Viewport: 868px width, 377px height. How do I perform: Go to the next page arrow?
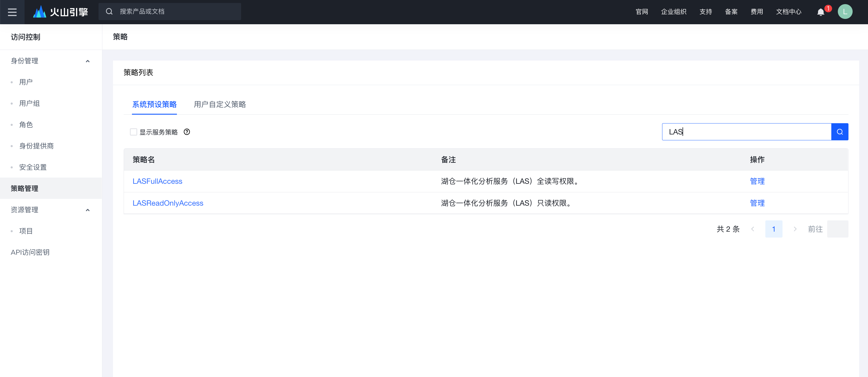(795, 229)
